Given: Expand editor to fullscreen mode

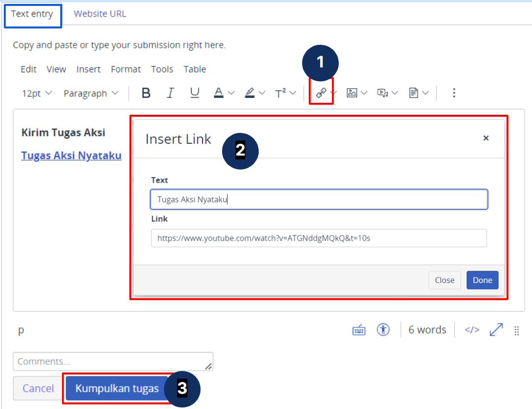Looking at the screenshot, I should point(496,330).
